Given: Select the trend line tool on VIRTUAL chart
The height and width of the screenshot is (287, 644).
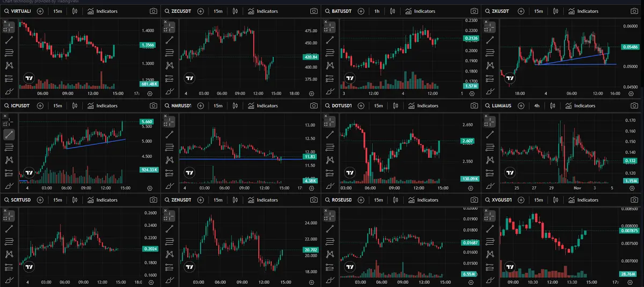Looking at the screenshot, I should click(9, 39).
